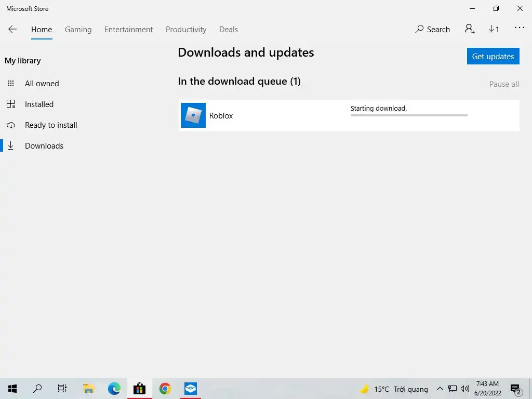The width and height of the screenshot is (532, 399).
Task: Select All owned in My library
Action: point(42,84)
